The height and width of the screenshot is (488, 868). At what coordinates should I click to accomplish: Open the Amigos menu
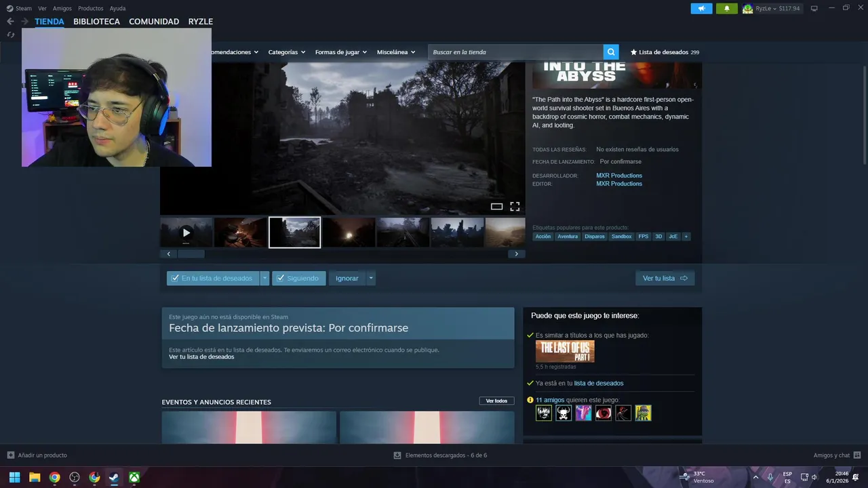pos(62,9)
